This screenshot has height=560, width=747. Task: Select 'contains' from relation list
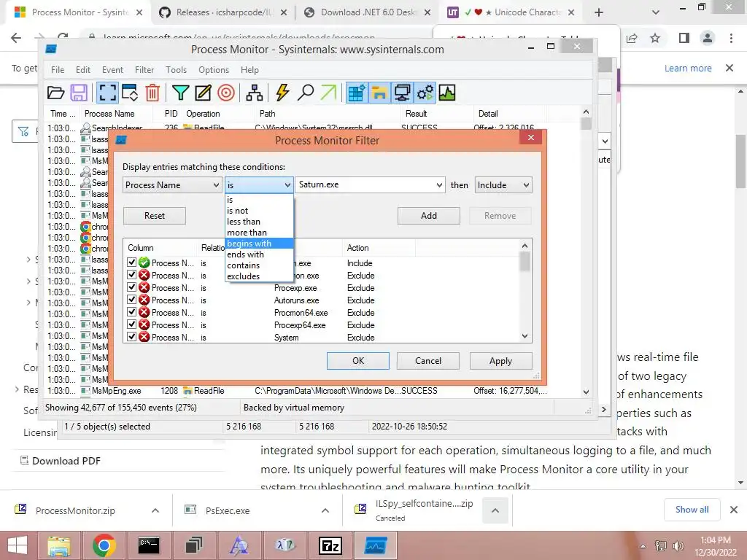[259, 265]
